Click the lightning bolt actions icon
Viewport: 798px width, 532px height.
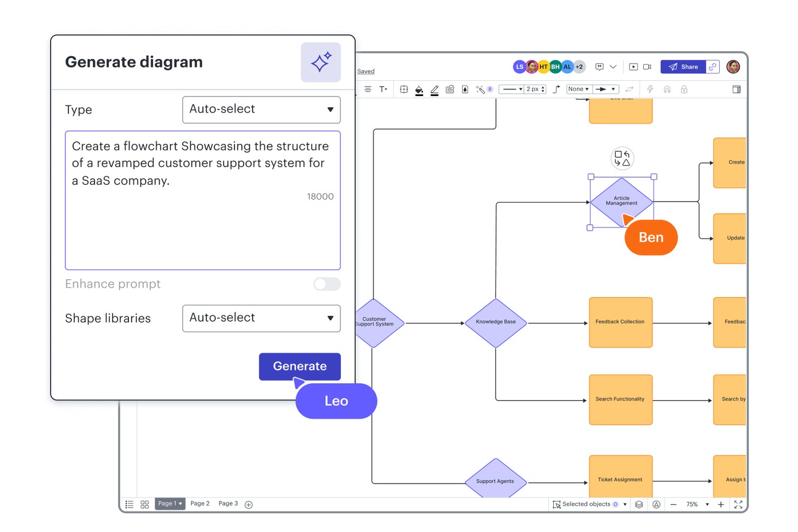[x=650, y=89]
